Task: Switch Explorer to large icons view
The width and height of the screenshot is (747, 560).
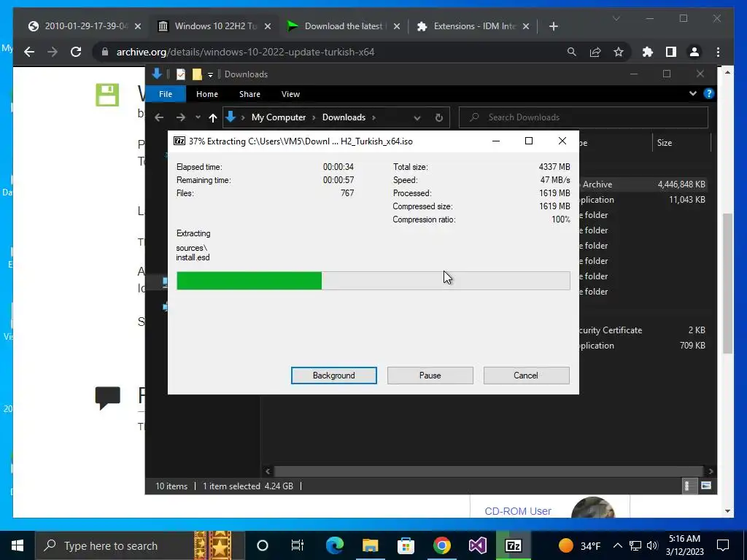Action: [705, 486]
